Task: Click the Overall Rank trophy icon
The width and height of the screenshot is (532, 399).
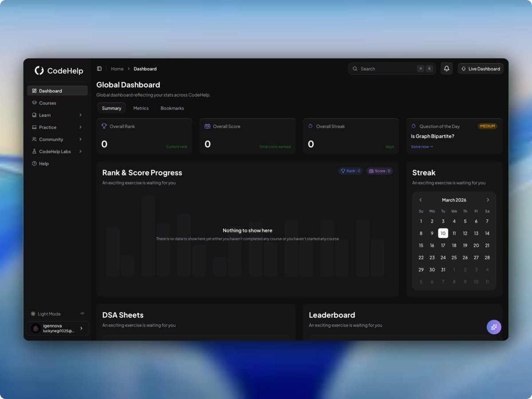Action: coord(104,126)
